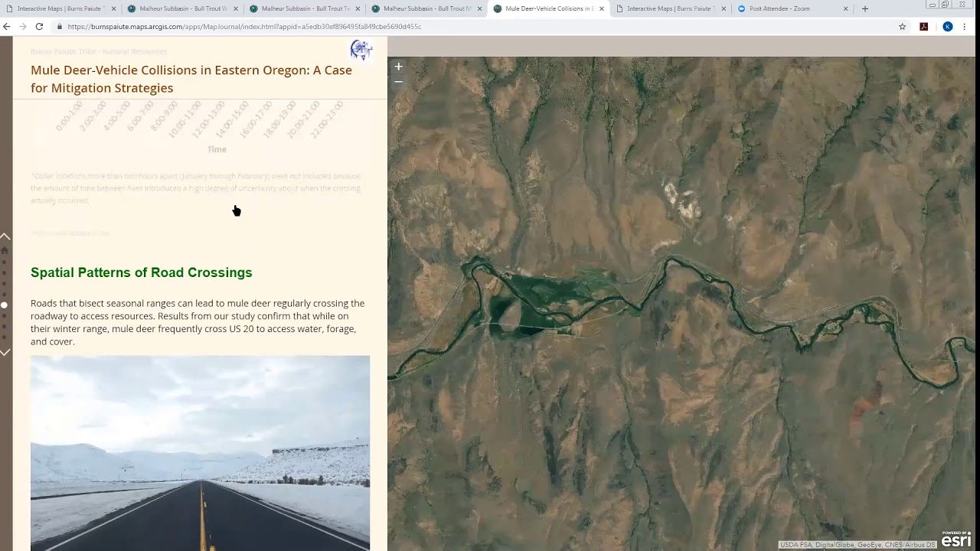This screenshot has width=980, height=551.
Task: Select the highlighted current section dot
Action: (x=4, y=305)
